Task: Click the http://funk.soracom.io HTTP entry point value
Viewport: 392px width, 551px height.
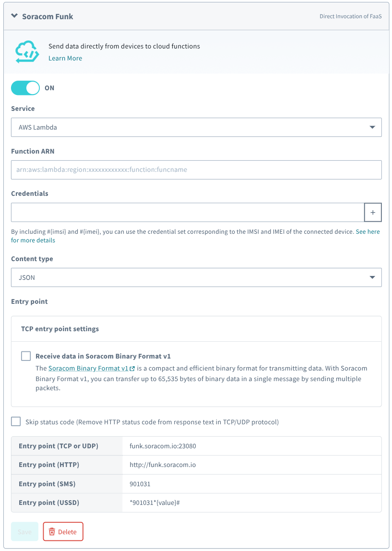Action: click(163, 465)
